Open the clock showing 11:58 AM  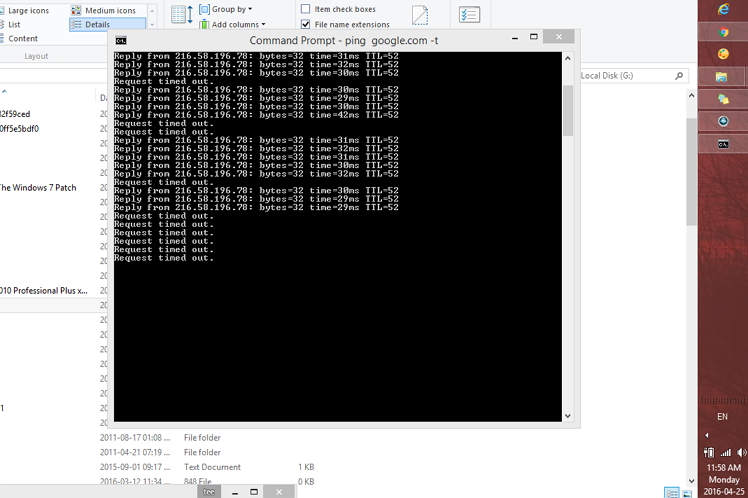pos(723,467)
